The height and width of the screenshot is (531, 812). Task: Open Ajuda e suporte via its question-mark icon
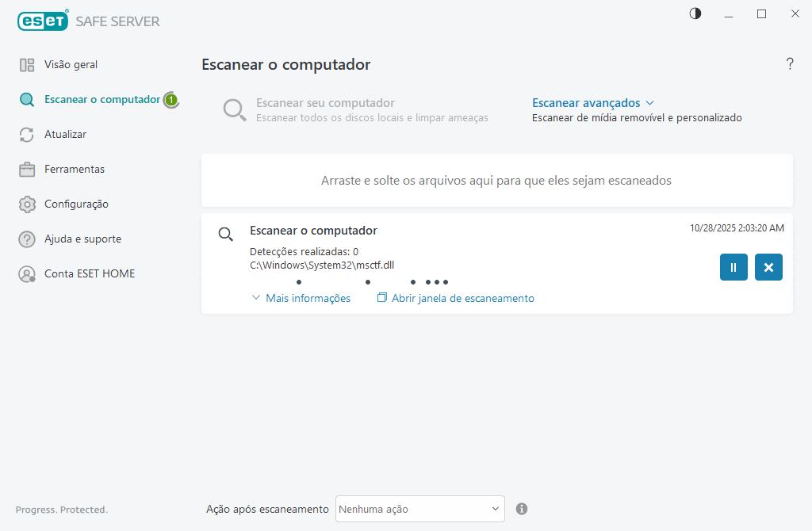[x=26, y=239]
